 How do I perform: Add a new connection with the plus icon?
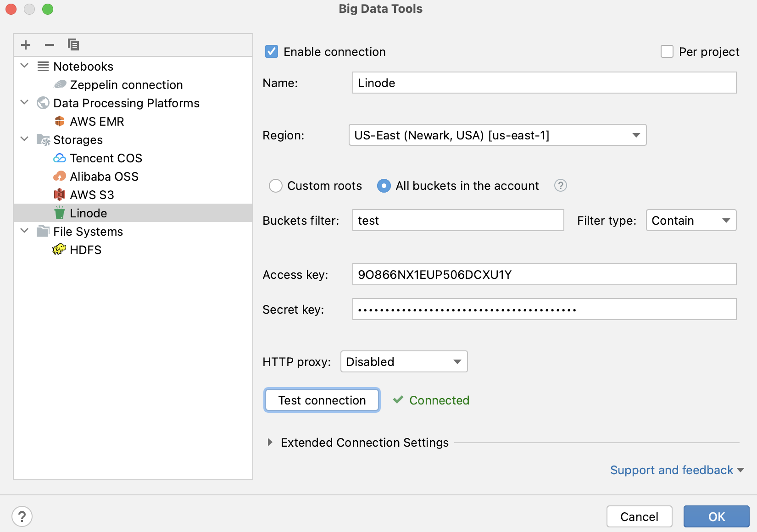pyautogui.click(x=25, y=44)
